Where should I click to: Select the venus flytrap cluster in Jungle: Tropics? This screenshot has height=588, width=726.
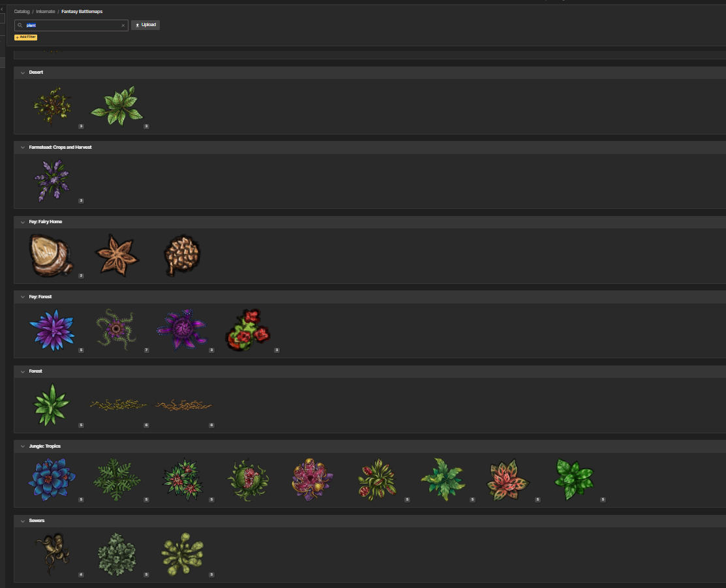(378, 480)
